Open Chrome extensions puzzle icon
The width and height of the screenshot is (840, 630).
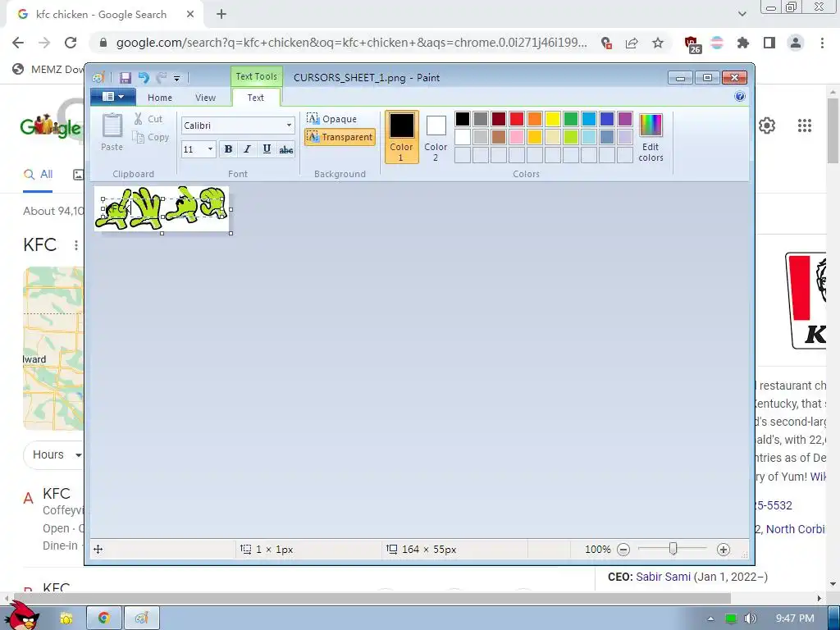click(x=743, y=43)
